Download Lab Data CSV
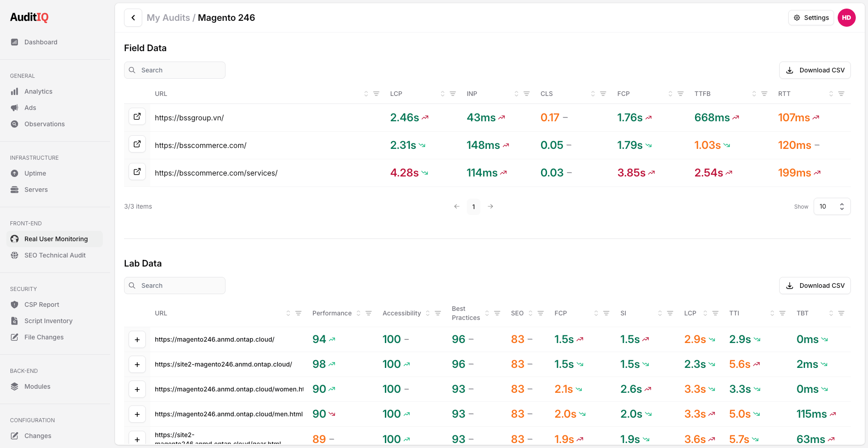 tap(815, 286)
